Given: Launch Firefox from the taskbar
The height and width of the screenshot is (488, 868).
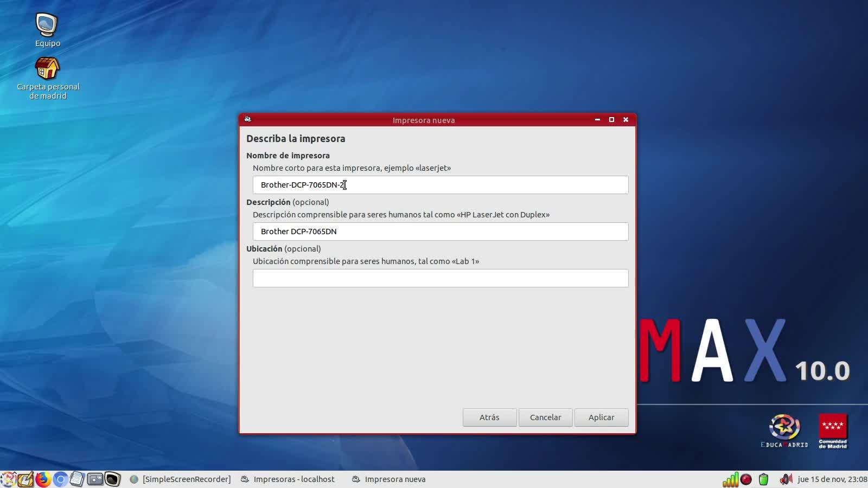Looking at the screenshot, I should coord(43,479).
